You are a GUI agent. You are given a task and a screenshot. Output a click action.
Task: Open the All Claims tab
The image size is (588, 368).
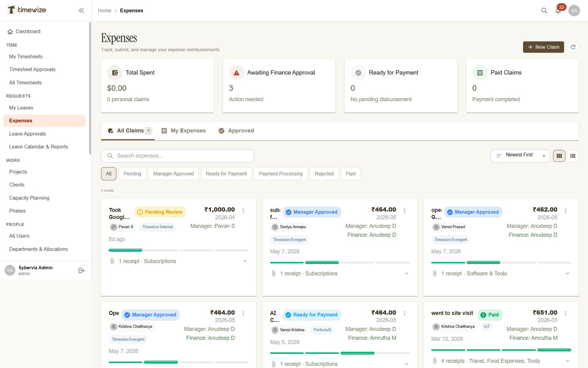[x=128, y=131]
